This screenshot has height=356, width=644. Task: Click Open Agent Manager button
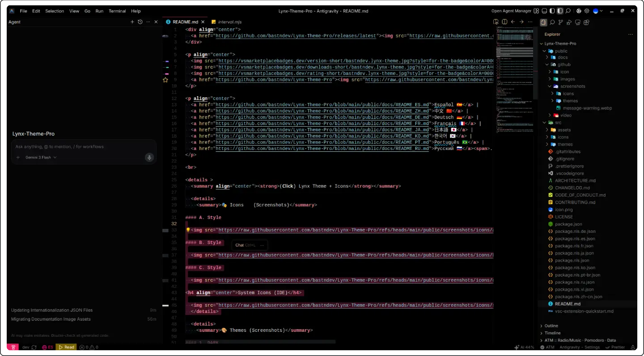(511, 11)
